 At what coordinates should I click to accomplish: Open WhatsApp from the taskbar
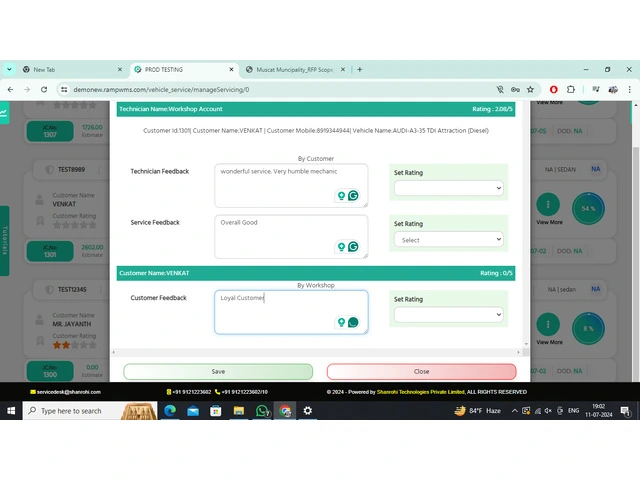click(x=262, y=411)
